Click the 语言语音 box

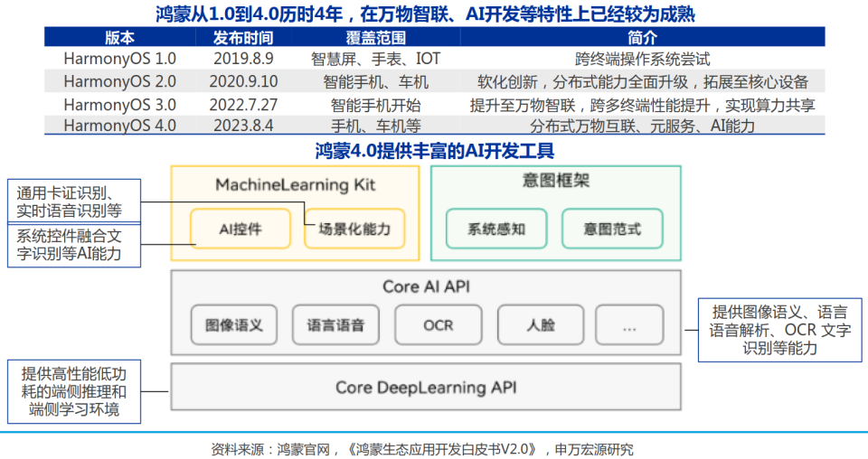click(336, 324)
